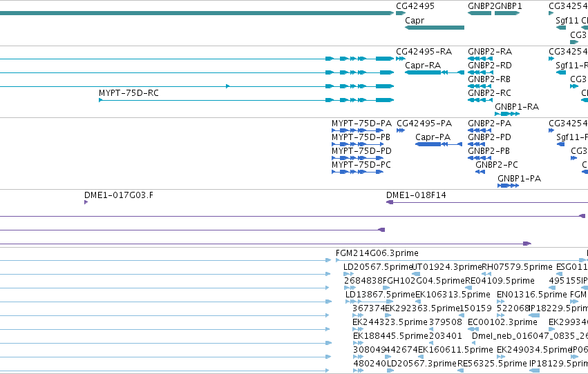Select the 308049 EST label
Viewport: 588px width, 374px height.
tap(370, 350)
